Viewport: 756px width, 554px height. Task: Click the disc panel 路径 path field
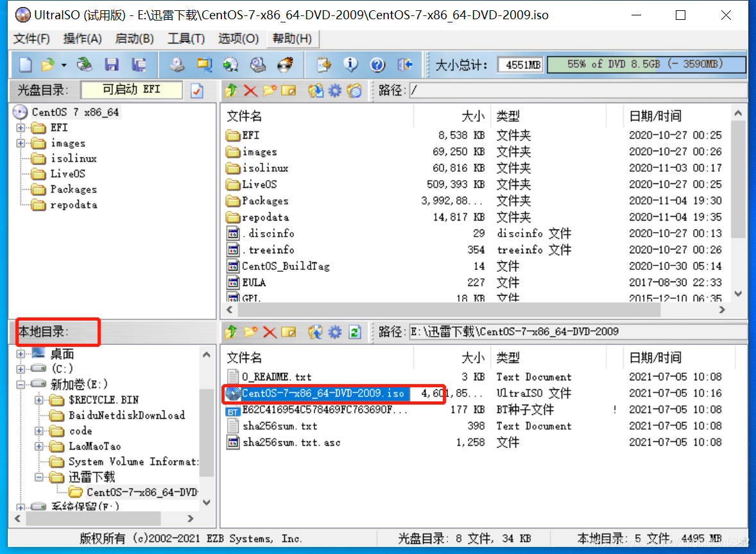coord(578,90)
